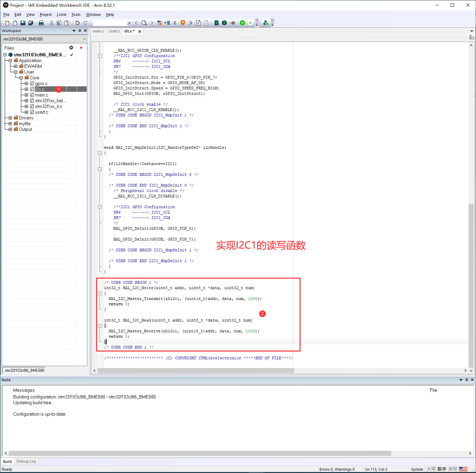Click the workspace options gear icon
Viewport: 476px width, 473px height.
(x=71, y=48)
